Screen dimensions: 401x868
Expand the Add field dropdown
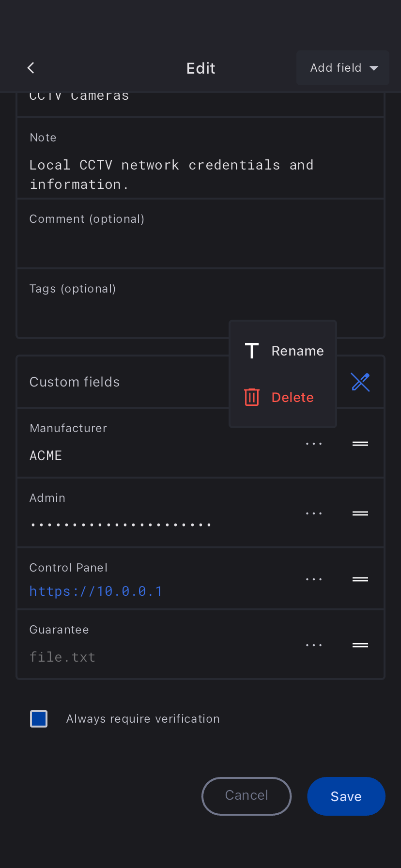tap(343, 68)
